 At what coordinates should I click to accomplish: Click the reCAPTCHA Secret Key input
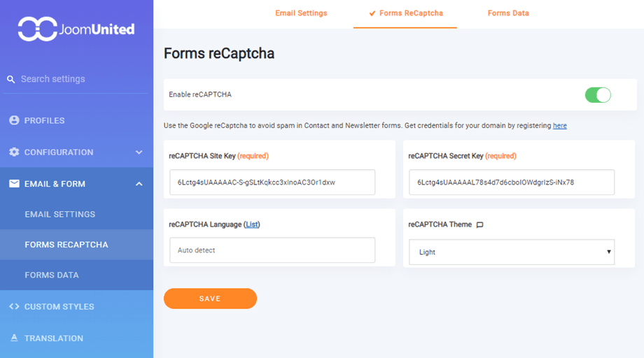pyautogui.click(x=512, y=182)
